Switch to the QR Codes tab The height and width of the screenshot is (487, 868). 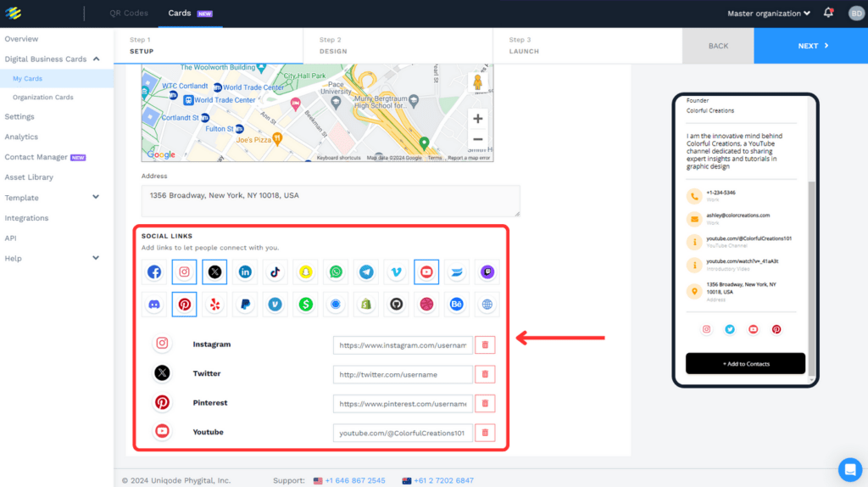click(x=129, y=13)
